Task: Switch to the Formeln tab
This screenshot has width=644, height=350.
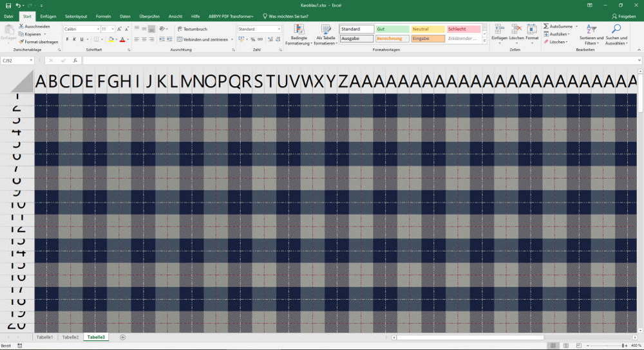Action: click(103, 17)
